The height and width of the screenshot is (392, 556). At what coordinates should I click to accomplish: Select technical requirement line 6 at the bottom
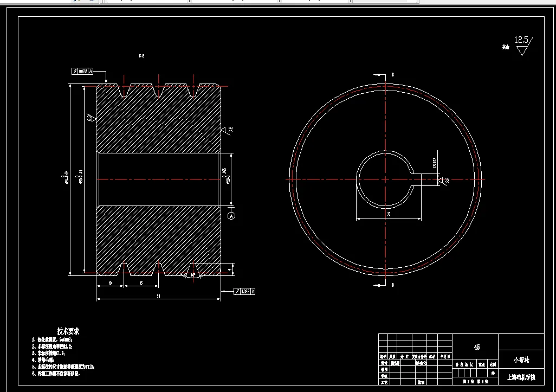(x=56, y=374)
